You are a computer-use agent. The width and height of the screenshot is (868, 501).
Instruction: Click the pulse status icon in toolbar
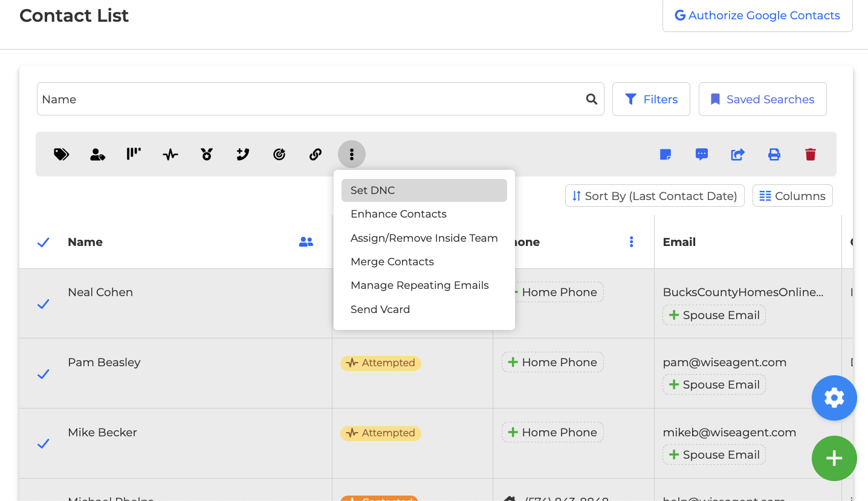(170, 155)
